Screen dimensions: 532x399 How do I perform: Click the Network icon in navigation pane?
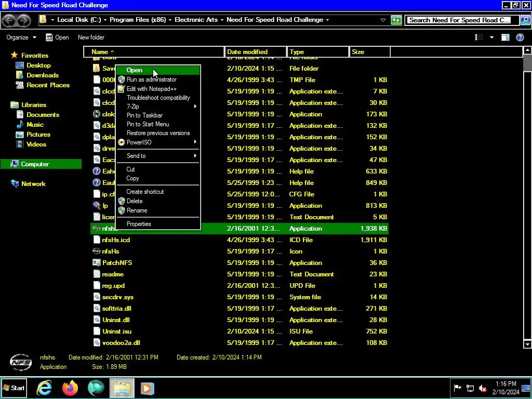[x=15, y=183]
